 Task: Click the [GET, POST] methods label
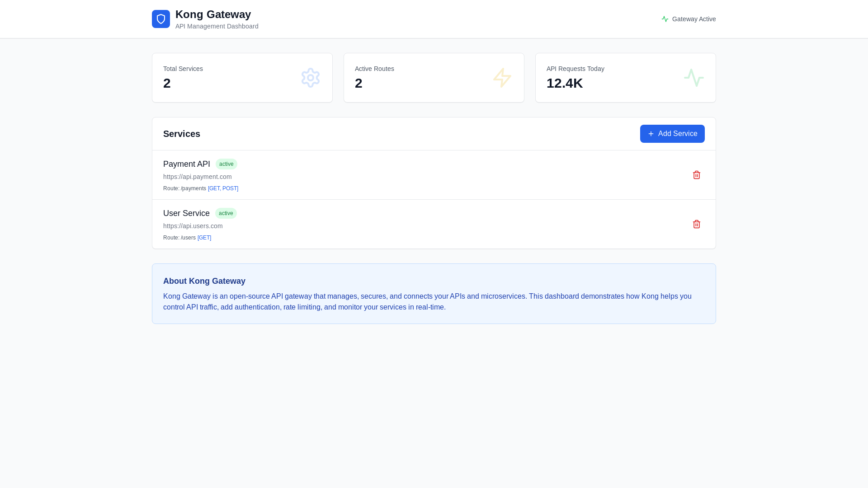223,188
